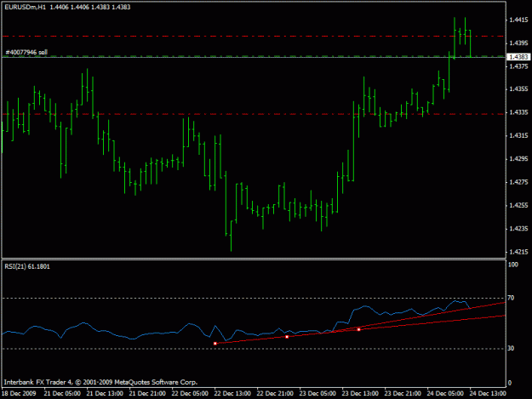
Task: Click the 22 Dec 21:00 time label
Action: (275, 394)
